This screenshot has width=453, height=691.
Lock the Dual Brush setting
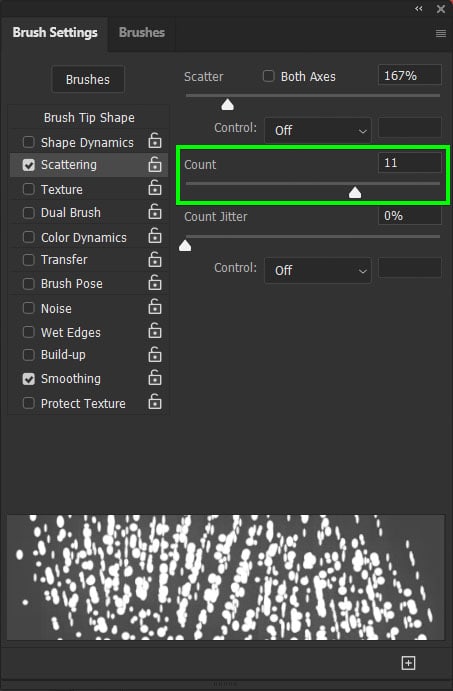[155, 212]
